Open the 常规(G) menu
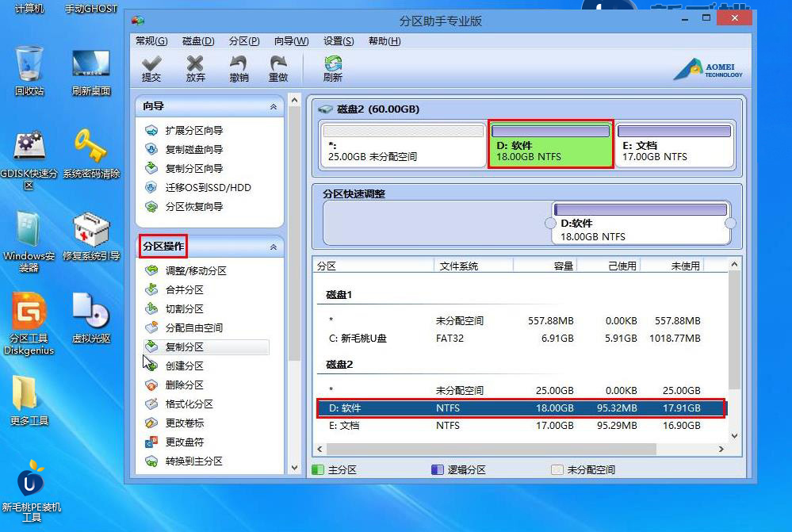This screenshot has width=792, height=532. tap(151, 41)
